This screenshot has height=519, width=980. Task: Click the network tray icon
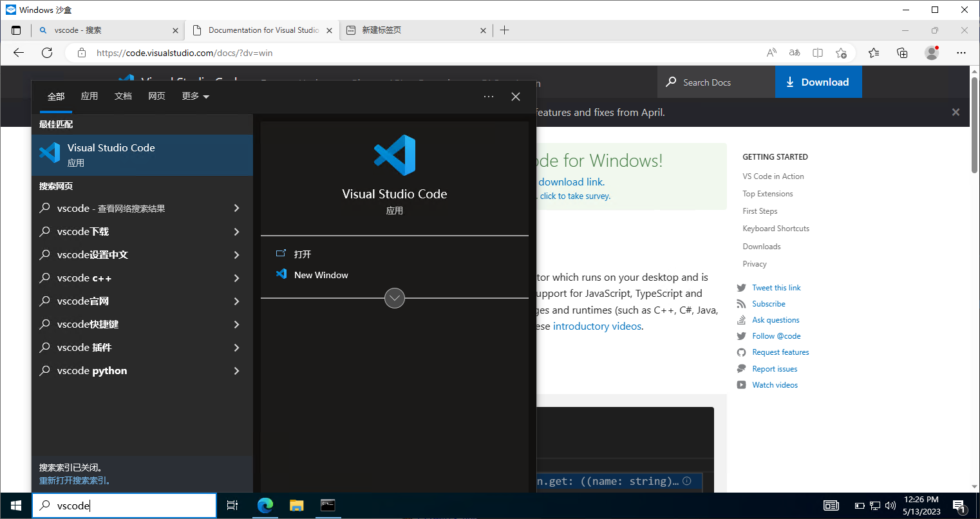[x=875, y=505]
